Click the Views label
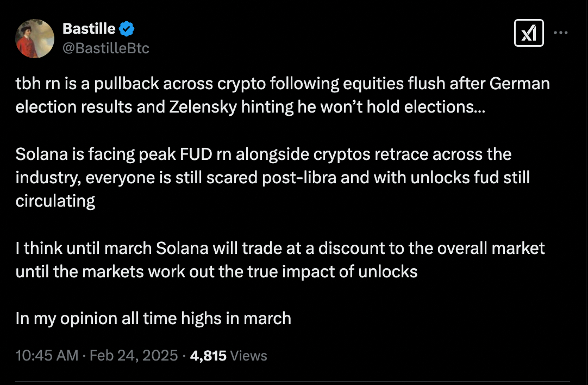588x385 pixels. tap(249, 356)
